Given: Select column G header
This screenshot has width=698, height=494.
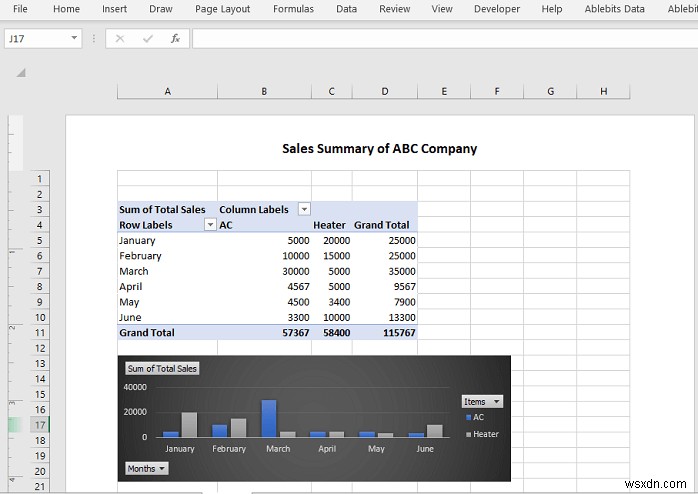Looking at the screenshot, I should click(550, 91).
